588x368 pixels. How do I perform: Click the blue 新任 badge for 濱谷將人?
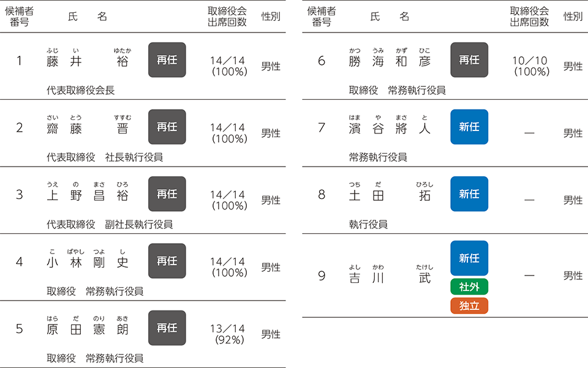point(469,127)
